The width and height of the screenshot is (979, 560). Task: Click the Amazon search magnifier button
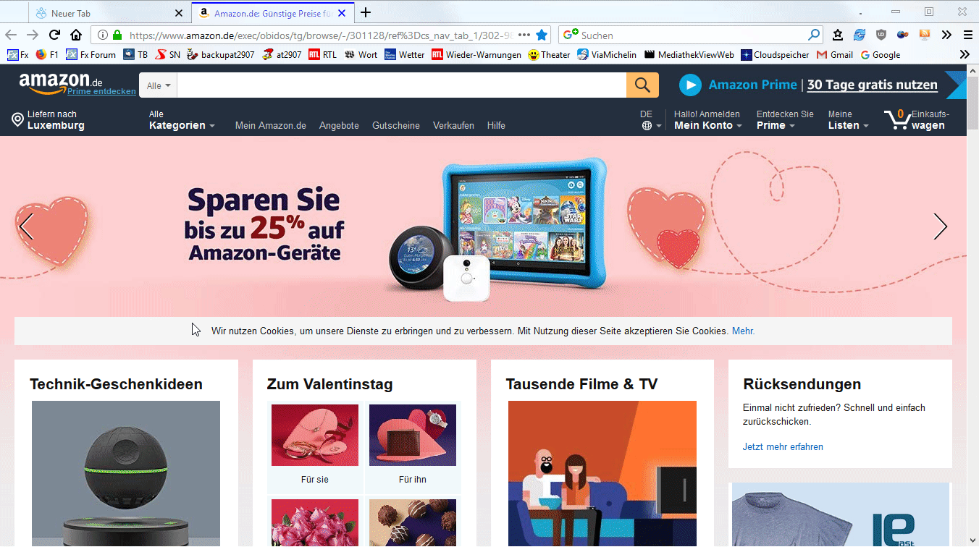(642, 85)
